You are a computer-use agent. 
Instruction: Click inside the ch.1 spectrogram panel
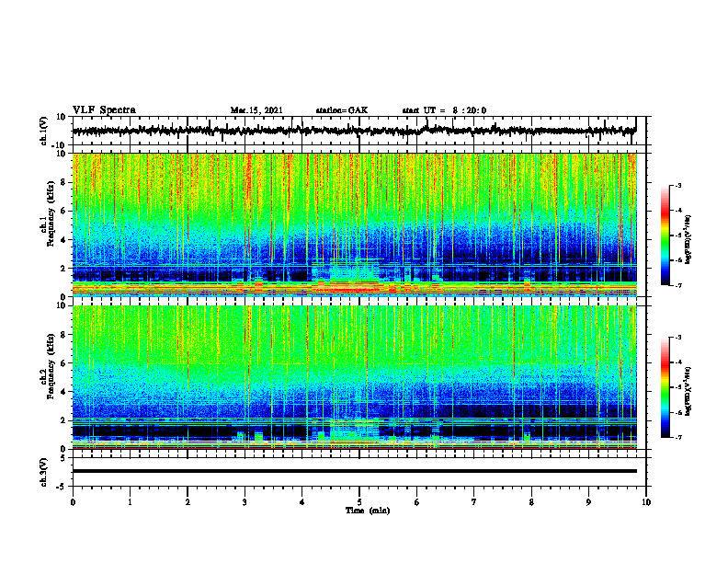[354, 224]
